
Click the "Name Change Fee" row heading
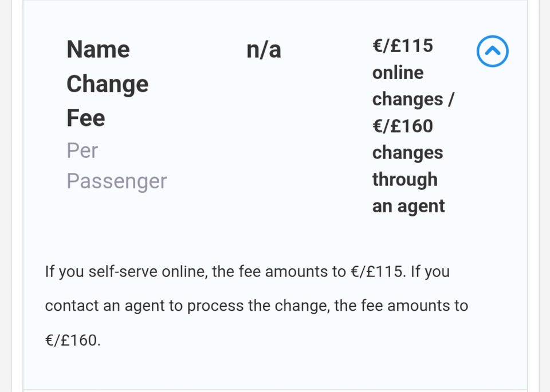tap(107, 84)
